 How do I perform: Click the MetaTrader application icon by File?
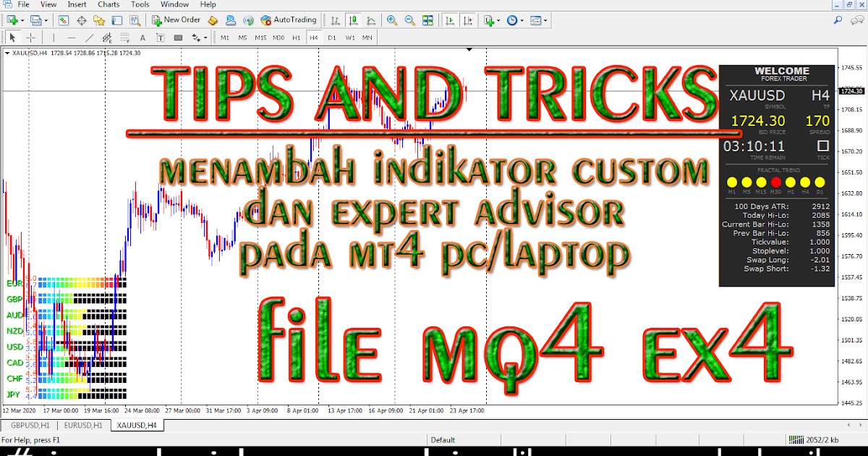pyautogui.click(x=7, y=4)
